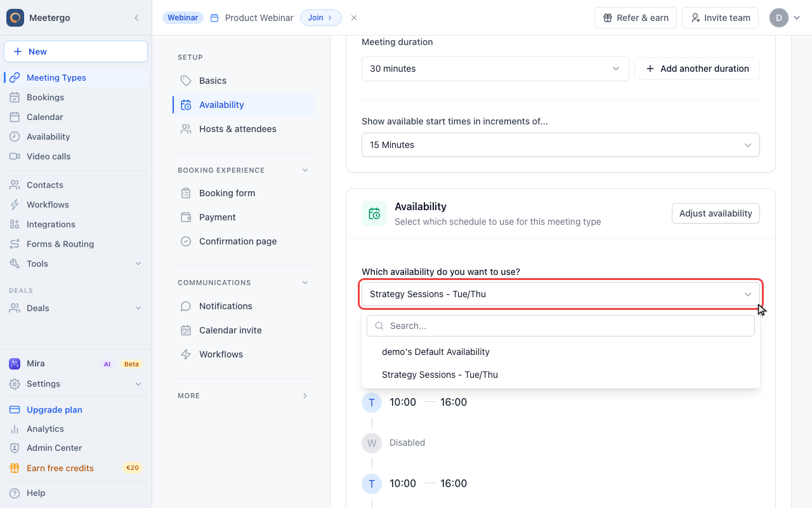812x508 pixels.
Task: Click the Invite team button
Action: click(720, 18)
